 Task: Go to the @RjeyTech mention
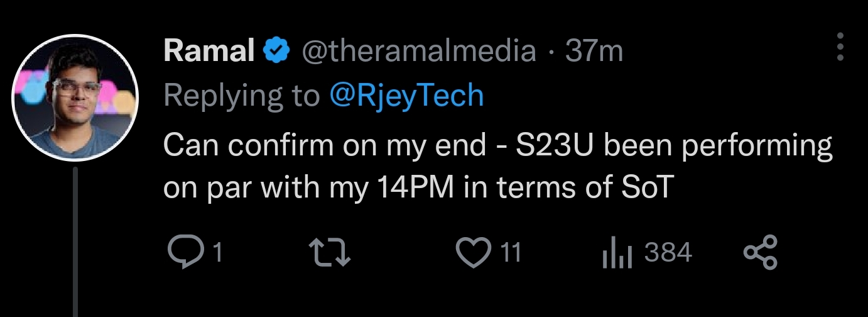[x=406, y=96]
